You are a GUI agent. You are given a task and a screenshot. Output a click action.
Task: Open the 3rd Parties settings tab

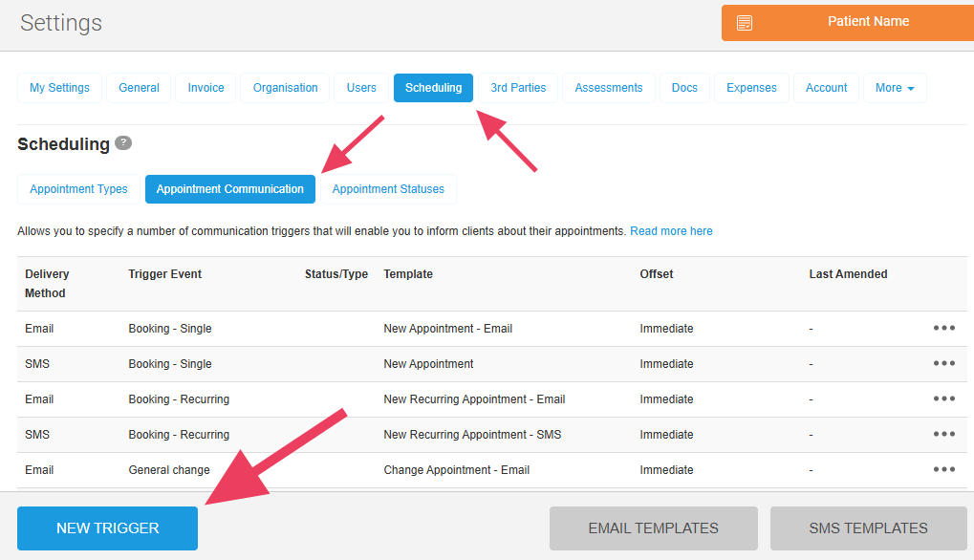click(518, 88)
